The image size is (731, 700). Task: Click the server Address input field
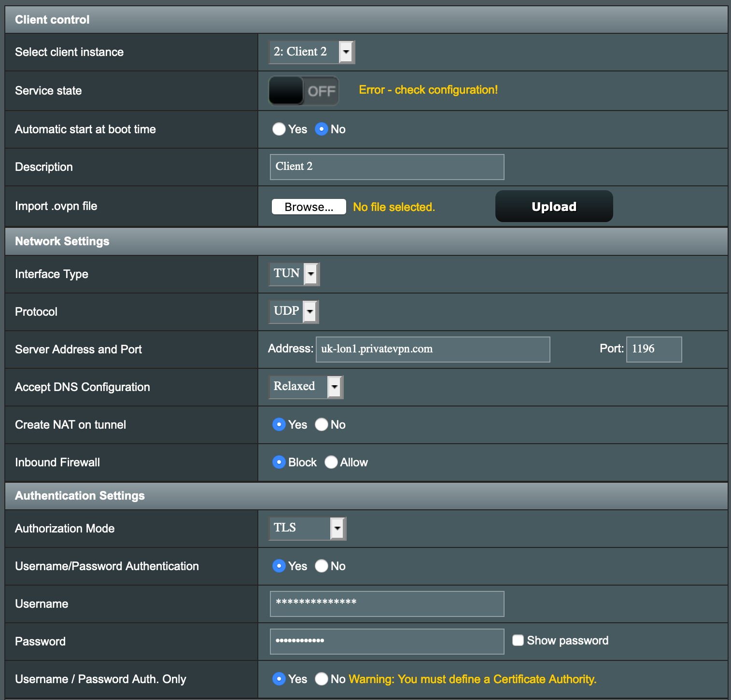coord(433,350)
